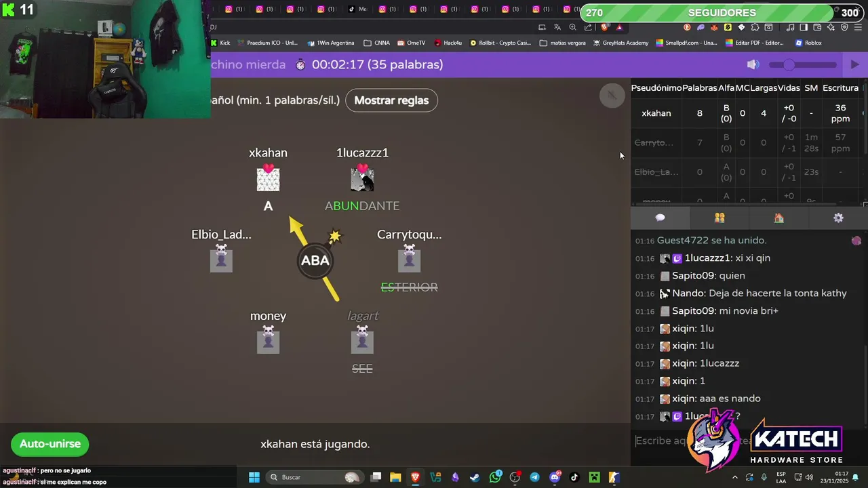Open the DuckDuckGo extension icon
868x488 pixels.
click(x=687, y=27)
